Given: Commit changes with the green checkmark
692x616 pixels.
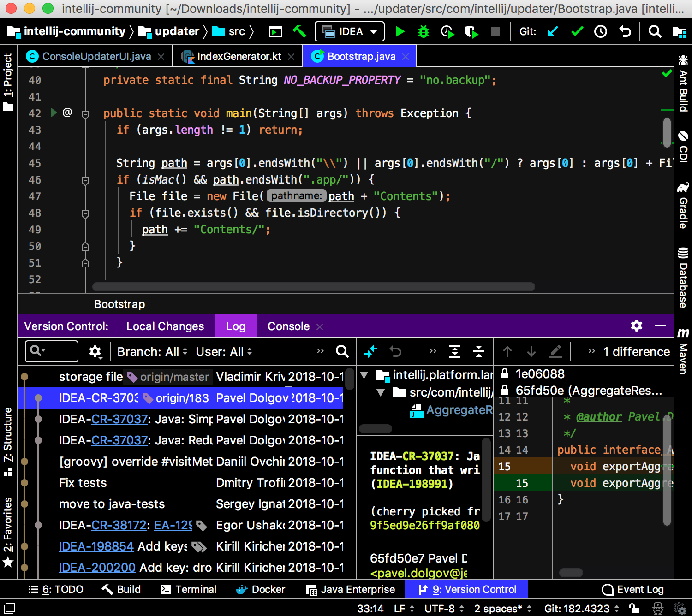Looking at the screenshot, I should pyautogui.click(x=577, y=31).
